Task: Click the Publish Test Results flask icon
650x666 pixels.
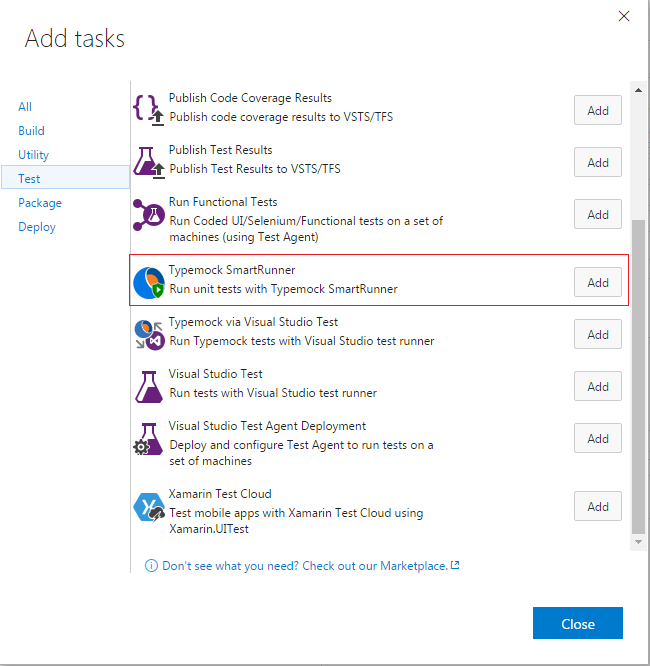Action: point(149,160)
